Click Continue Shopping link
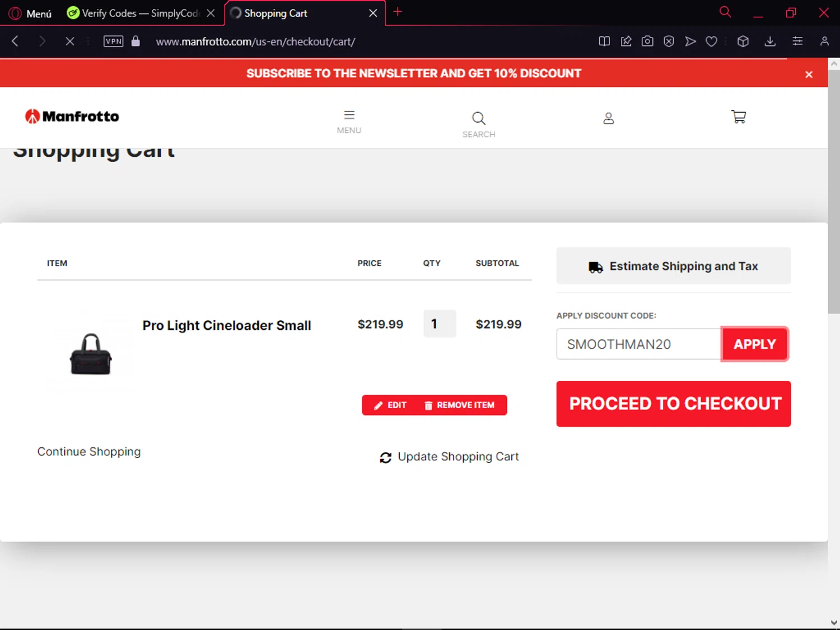 89,451
